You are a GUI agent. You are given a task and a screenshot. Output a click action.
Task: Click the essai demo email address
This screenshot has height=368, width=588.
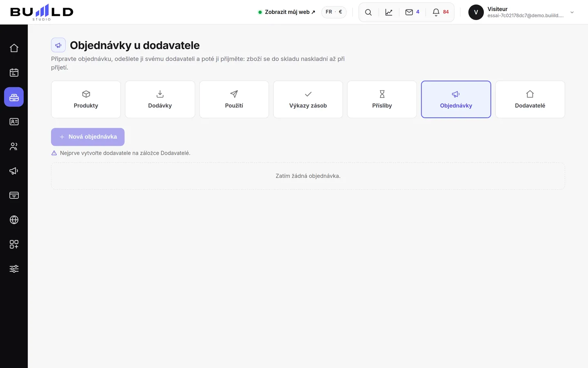[x=526, y=16]
